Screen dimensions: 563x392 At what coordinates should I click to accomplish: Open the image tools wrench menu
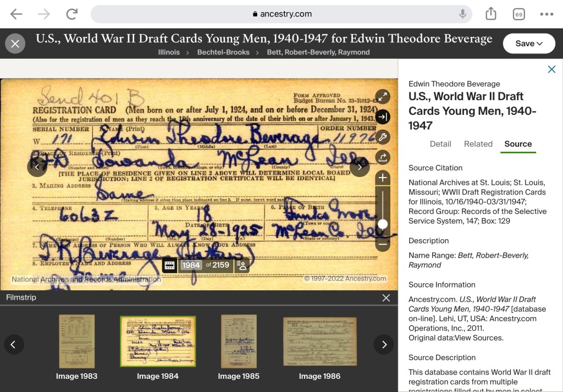(x=383, y=137)
